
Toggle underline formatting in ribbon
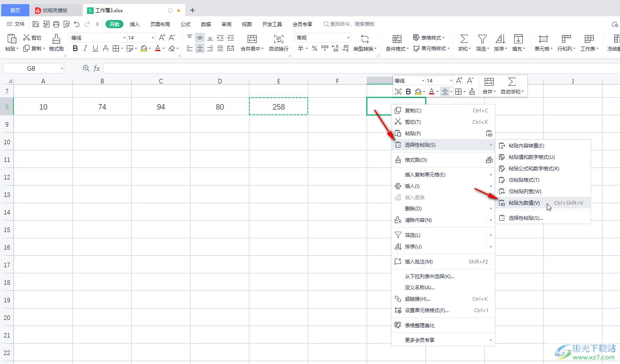tap(95, 49)
